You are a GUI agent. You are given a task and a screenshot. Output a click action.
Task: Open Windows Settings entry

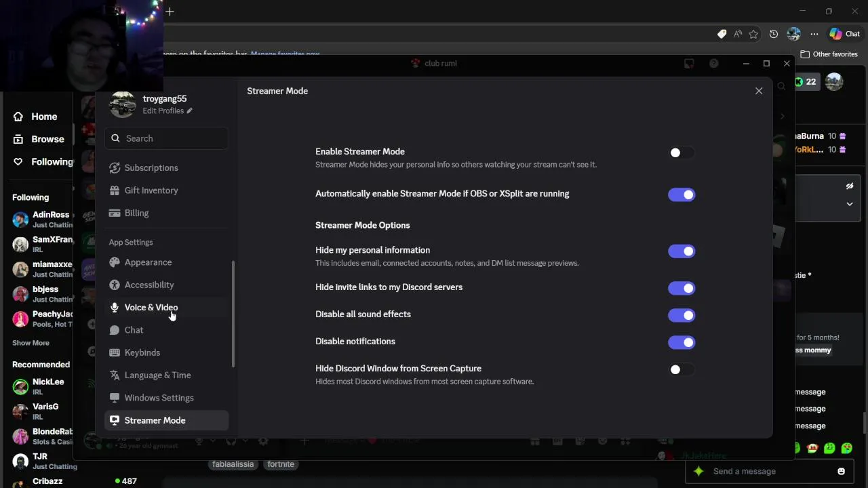coord(167,398)
